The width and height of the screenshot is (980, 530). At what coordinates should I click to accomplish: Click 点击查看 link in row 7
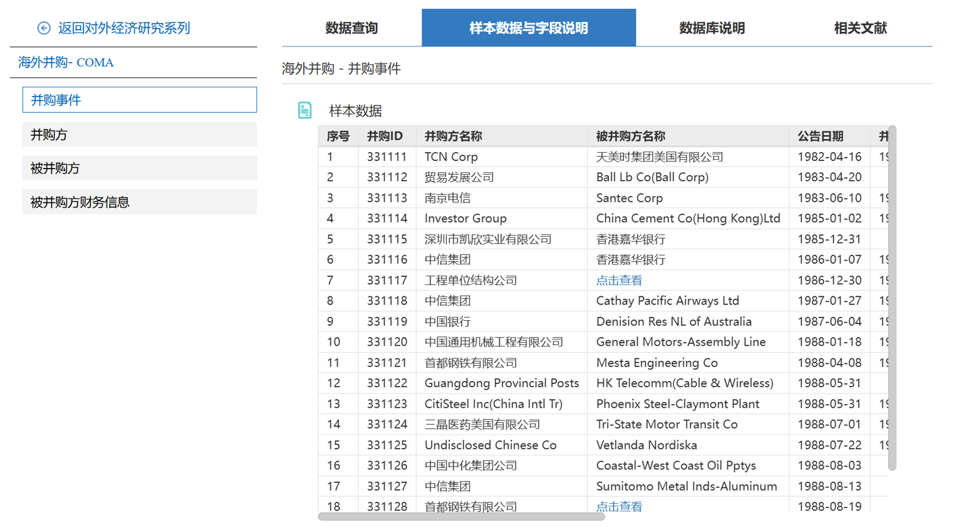pyautogui.click(x=618, y=281)
